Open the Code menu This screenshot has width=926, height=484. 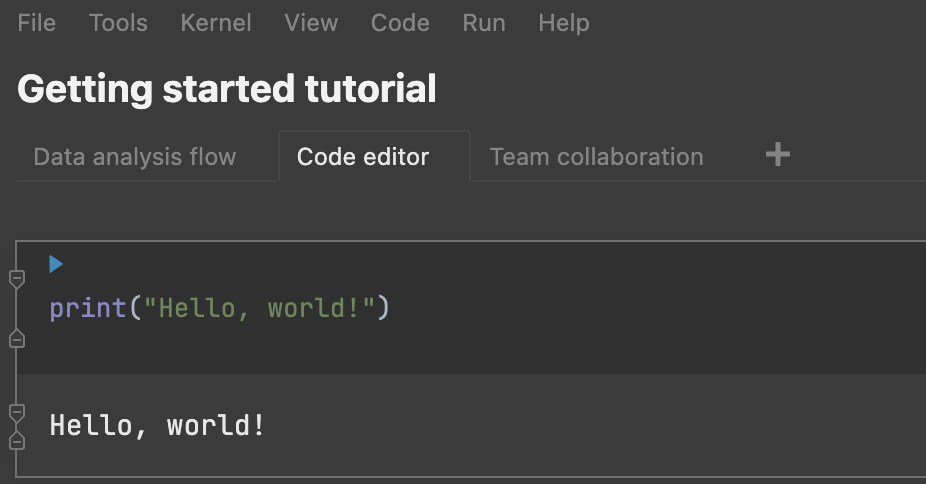[x=400, y=23]
